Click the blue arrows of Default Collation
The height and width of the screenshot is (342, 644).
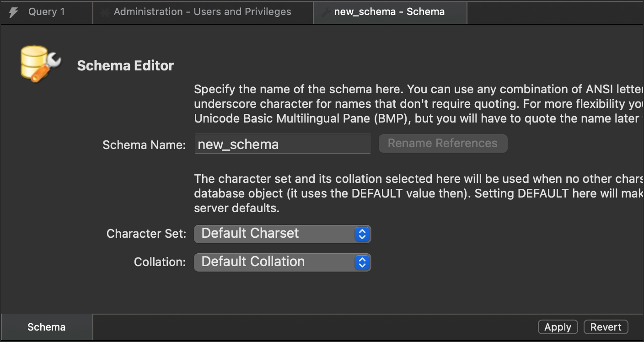[362, 262]
